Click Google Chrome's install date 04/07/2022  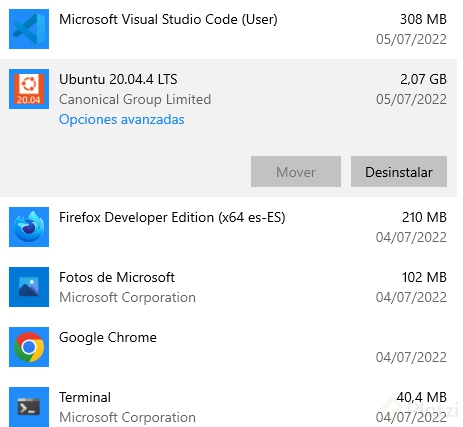coord(411,357)
